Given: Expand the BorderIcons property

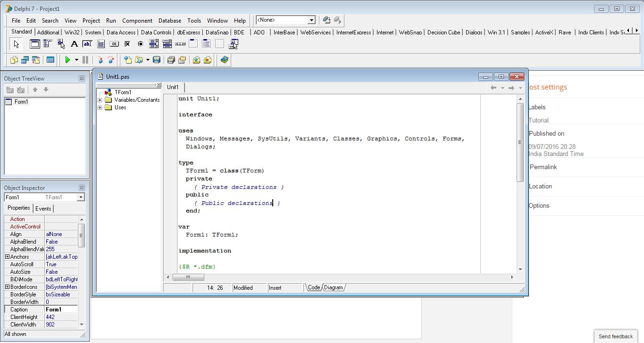Looking at the screenshot, I should 7,287.
